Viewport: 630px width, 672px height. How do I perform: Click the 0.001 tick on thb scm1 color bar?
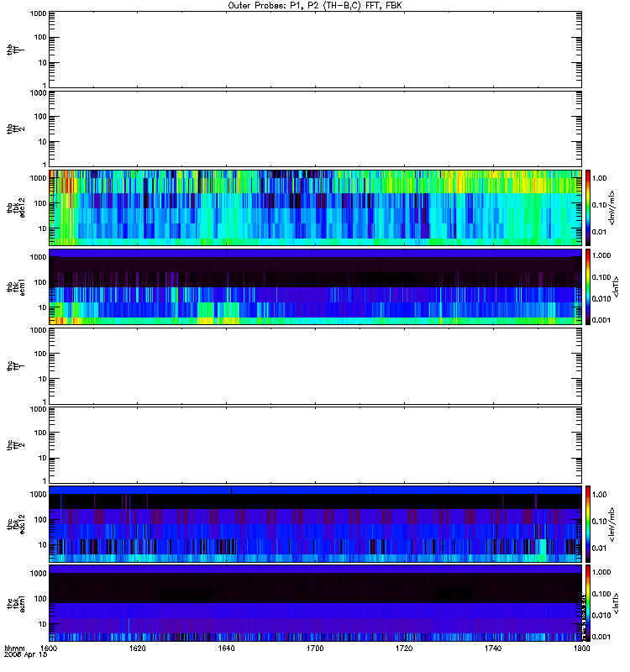[601, 320]
